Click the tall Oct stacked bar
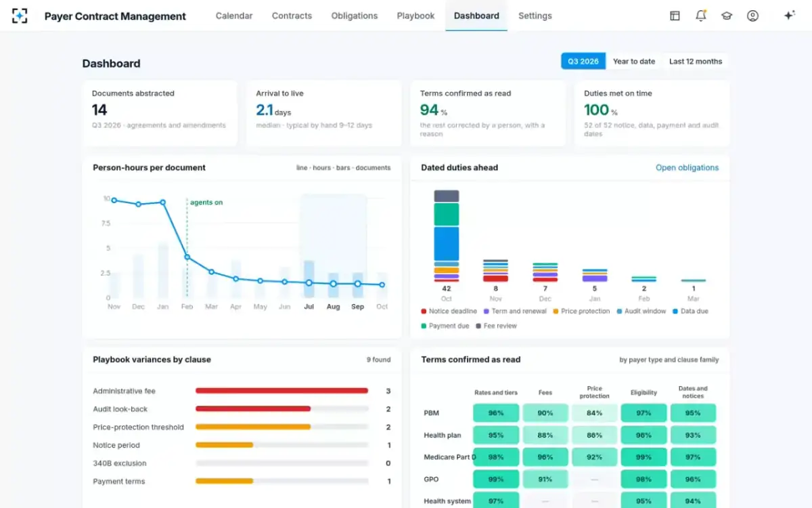Screen dimensions: 812x508 (x=447, y=236)
